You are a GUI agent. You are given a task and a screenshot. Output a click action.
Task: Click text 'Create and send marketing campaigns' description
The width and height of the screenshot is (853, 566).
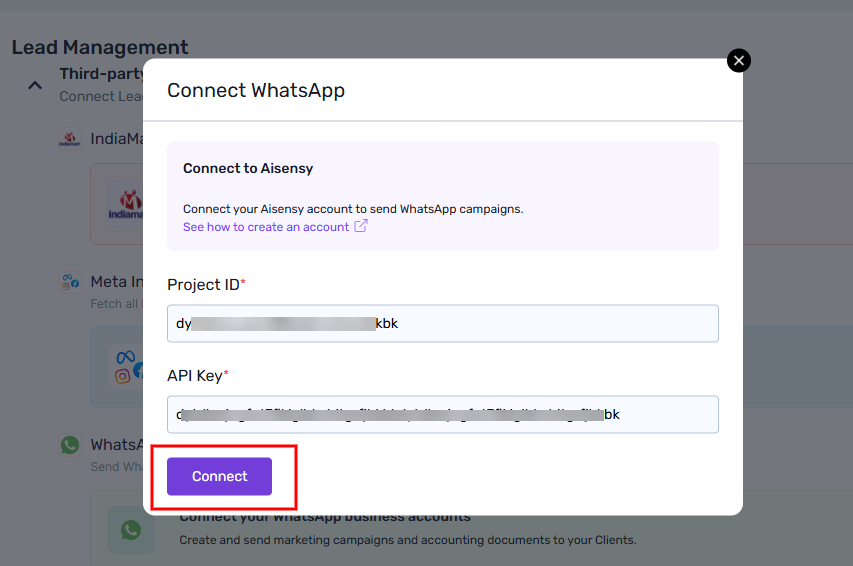[407, 540]
